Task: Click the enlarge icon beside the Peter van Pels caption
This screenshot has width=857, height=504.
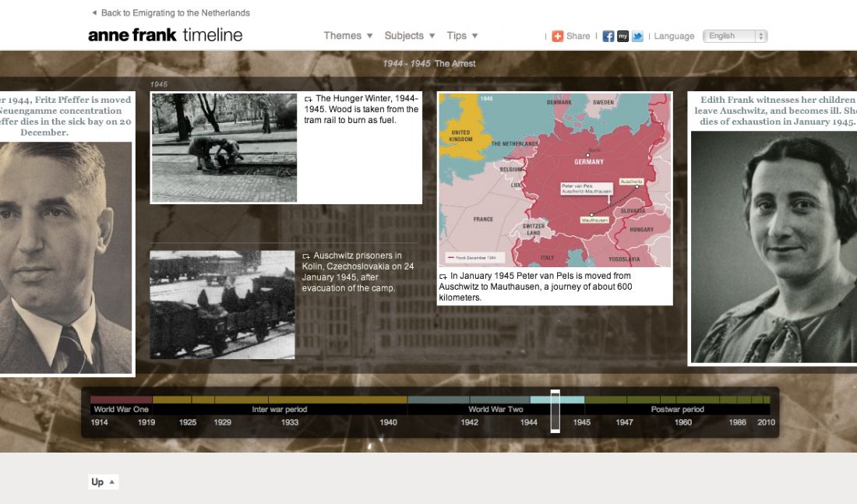Action: click(x=443, y=276)
